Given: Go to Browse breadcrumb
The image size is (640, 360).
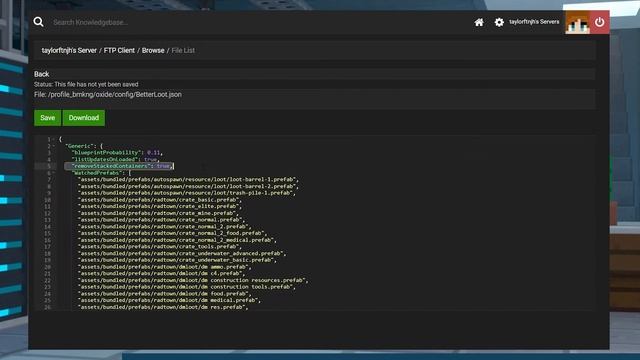Looking at the screenshot, I should click(x=153, y=51).
